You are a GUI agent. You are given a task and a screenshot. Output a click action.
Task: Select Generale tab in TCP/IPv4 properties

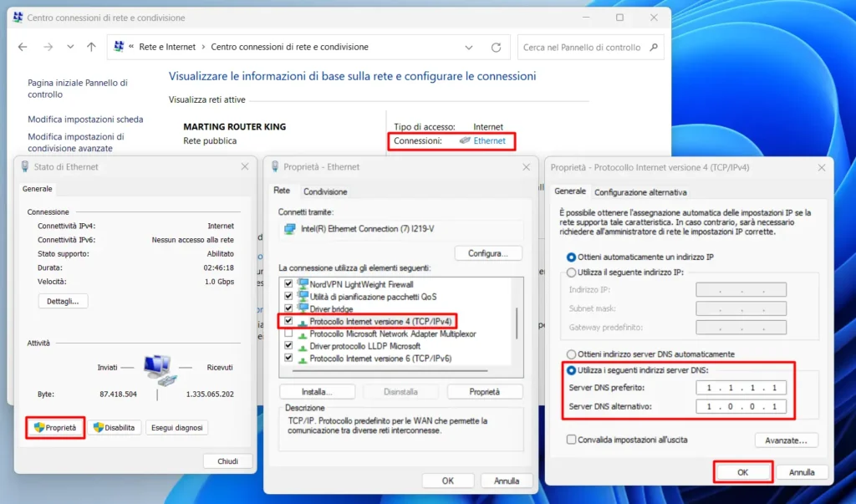click(570, 191)
